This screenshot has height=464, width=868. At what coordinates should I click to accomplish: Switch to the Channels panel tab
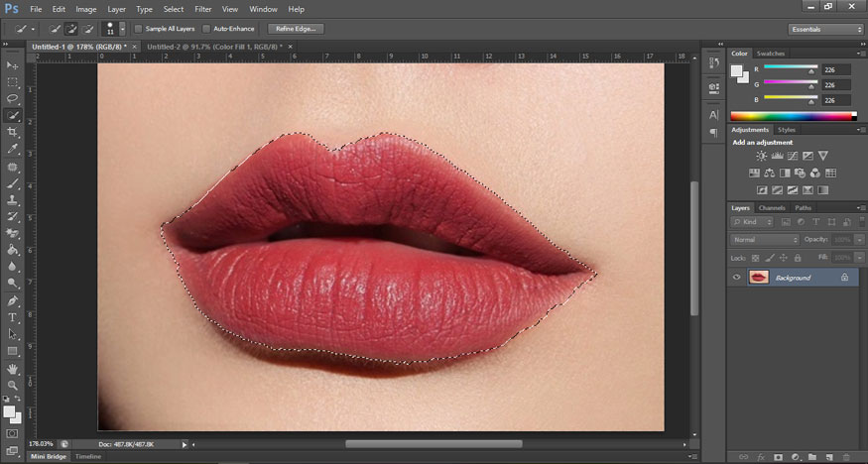click(771, 208)
